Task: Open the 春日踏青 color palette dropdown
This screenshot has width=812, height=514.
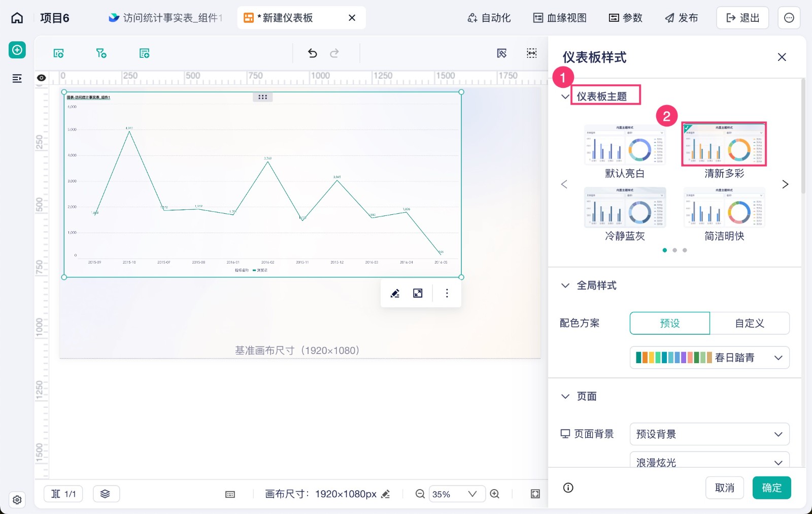Action: pos(709,358)
